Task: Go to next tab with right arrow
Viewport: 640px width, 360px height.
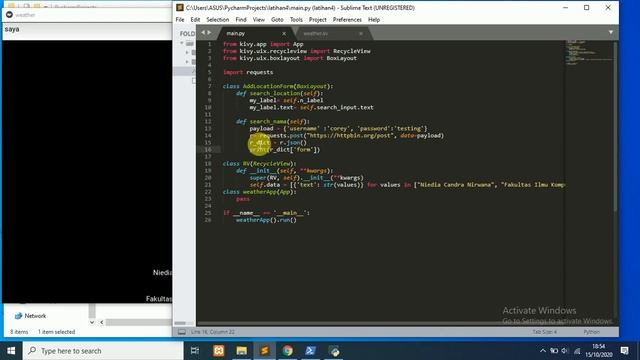Action: 210,33
